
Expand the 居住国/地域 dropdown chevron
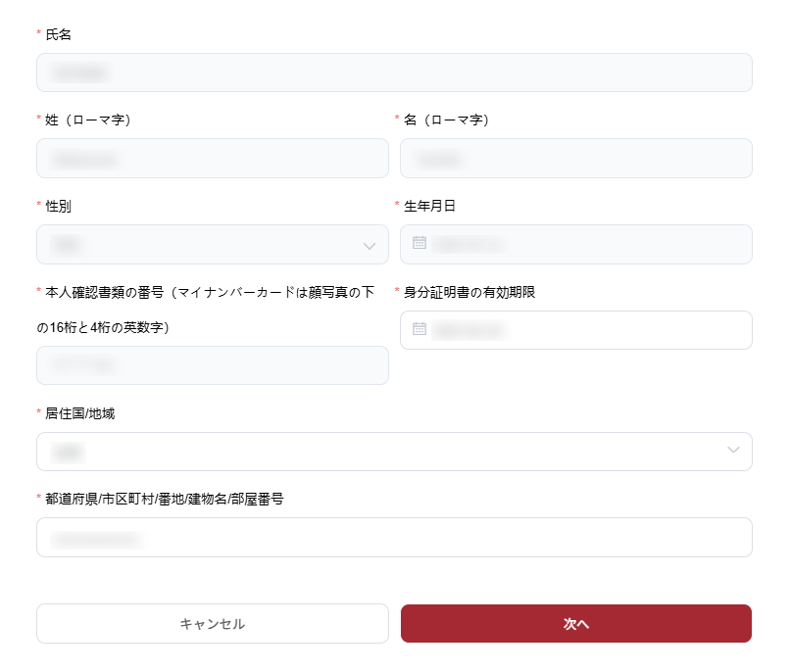(x=733, y=451)
